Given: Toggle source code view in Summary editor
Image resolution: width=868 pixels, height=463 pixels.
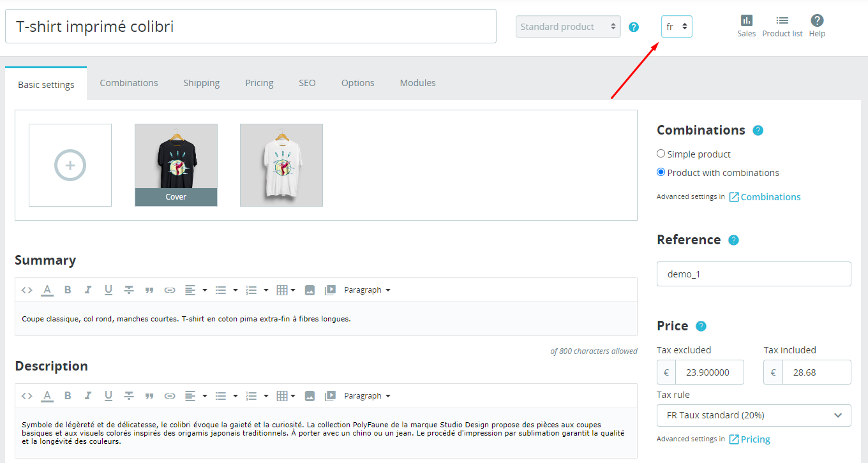Looking at the screenshot, I should (27, 290).
